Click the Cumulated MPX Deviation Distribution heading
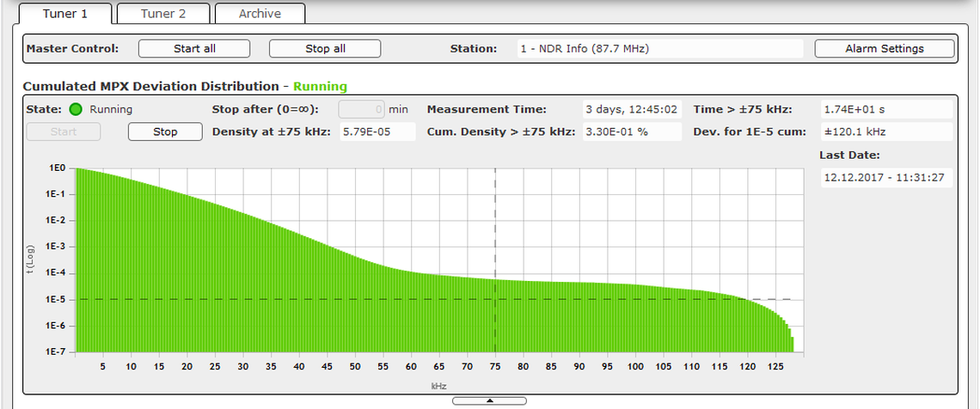This screenshot has height=409, width=980. coord(150,86)
